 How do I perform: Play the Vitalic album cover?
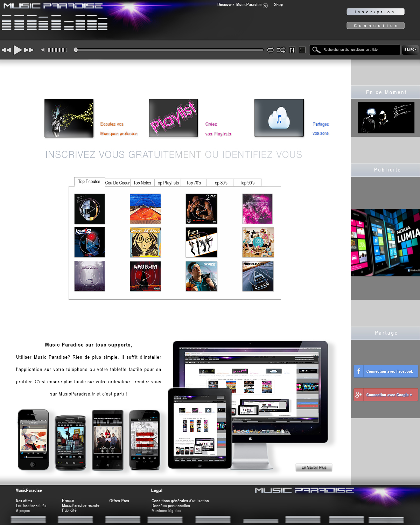[x=258, y=209]
